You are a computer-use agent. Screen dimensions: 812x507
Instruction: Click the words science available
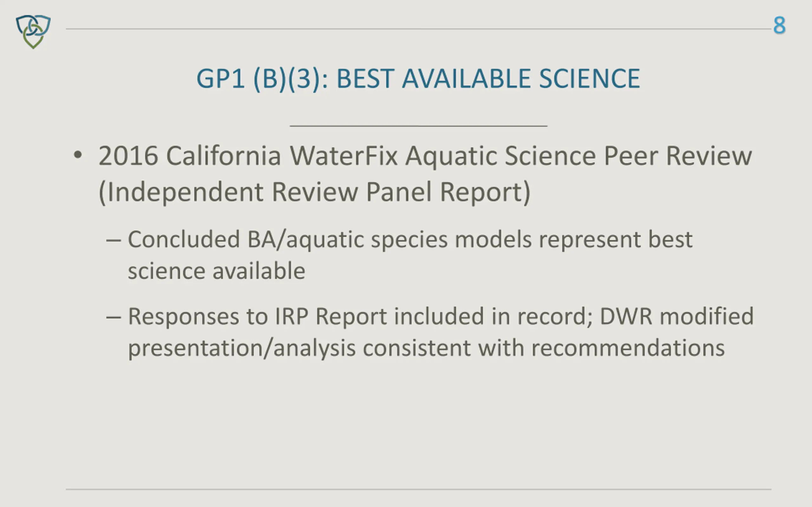click(x=216, y=271)
